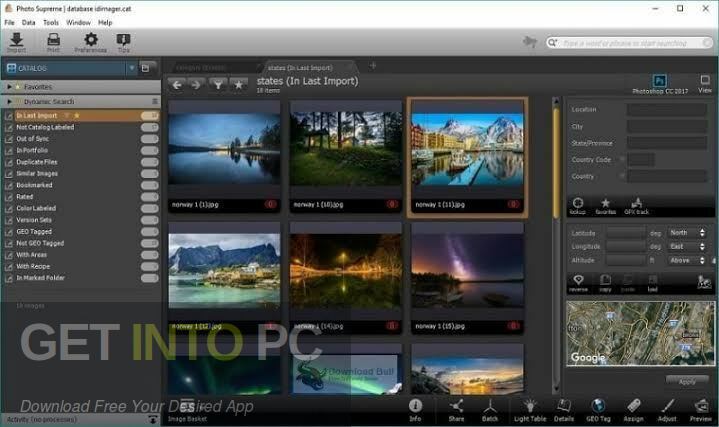Change the East longitude direction selector
The image size is (719, 427).
(687, 246)
